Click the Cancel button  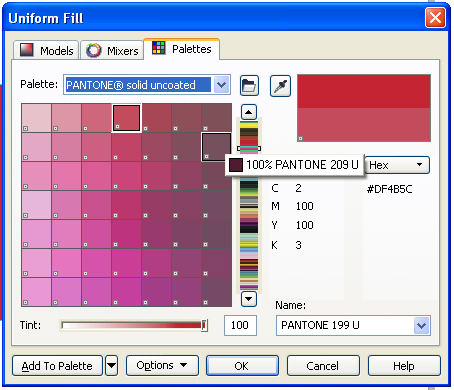[323, 366]
